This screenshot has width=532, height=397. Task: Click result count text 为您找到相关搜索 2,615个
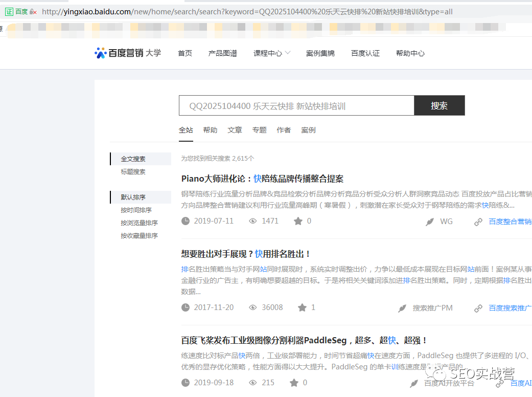pos(218,159)
